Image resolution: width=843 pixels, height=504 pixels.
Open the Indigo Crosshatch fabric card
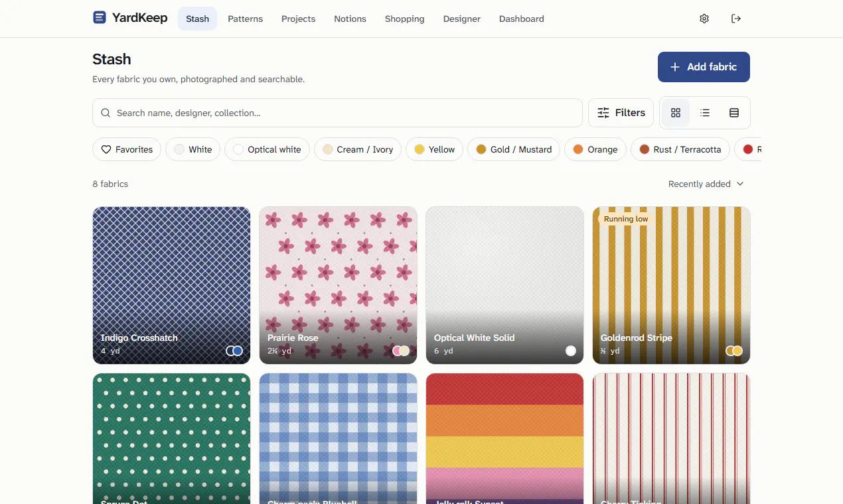tap(171, 285)
